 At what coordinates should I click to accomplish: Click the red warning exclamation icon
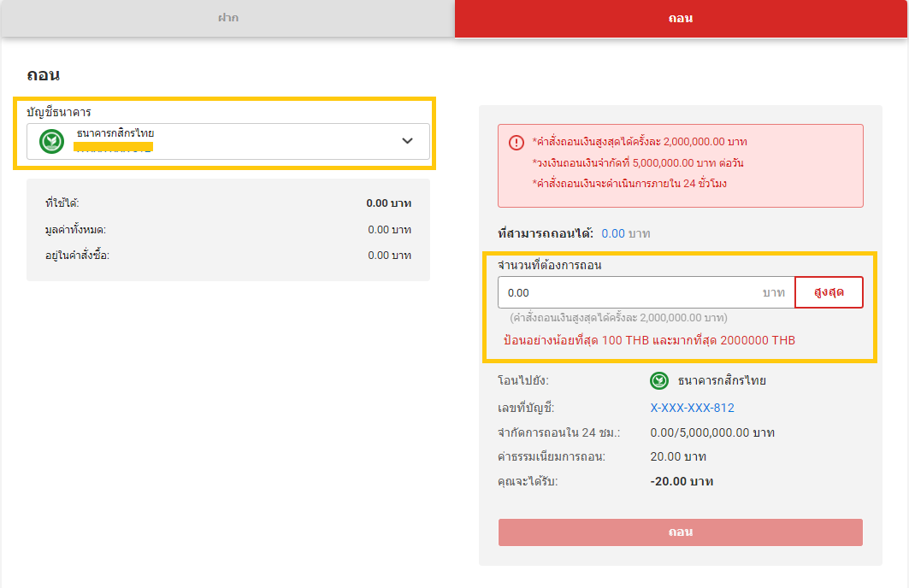[516, 143]
